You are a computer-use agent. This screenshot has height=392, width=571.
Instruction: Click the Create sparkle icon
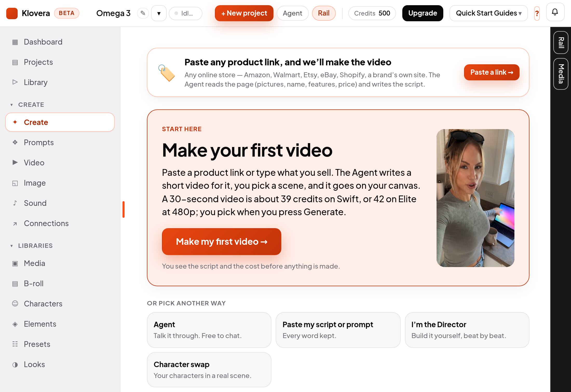(15, 122)
